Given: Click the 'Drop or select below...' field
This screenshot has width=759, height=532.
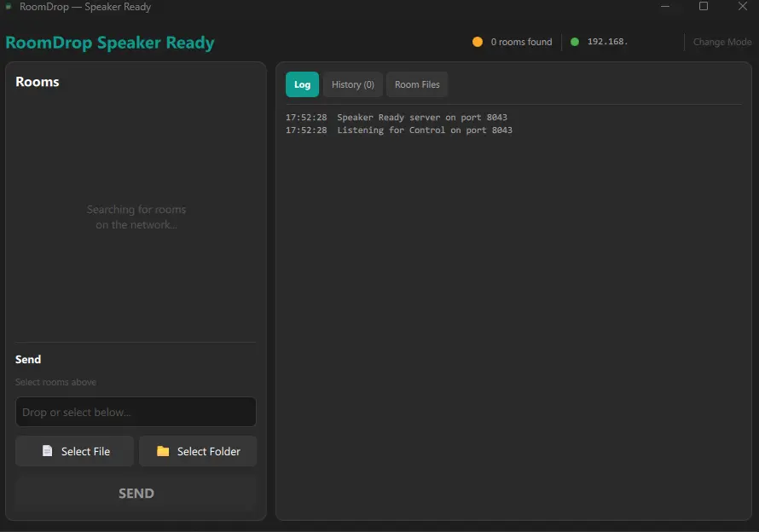Looking at the screenshot, I should click(136, 412).
